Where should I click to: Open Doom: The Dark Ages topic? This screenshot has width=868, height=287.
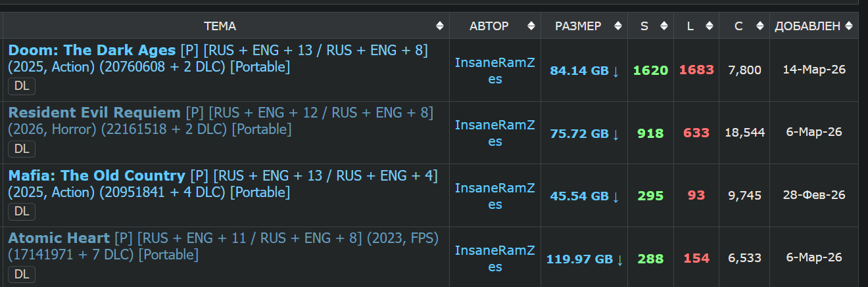tap(92, 51)
